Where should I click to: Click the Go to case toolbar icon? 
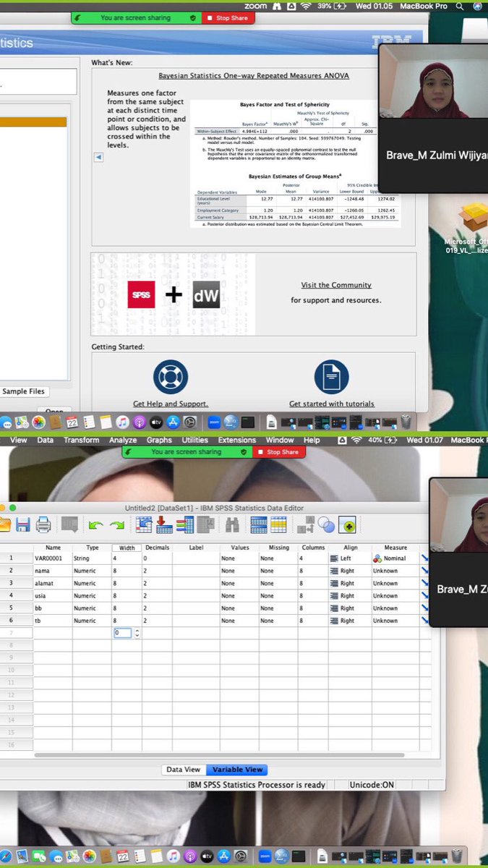pyautogui.click(x=144, y=525)
